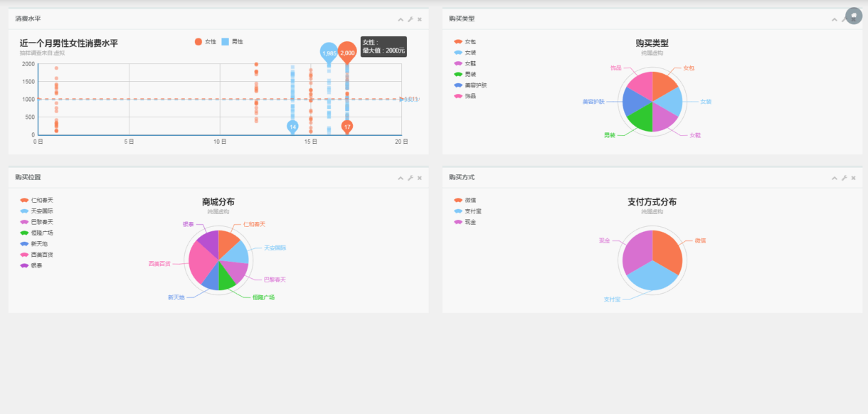Open settings wrench in 购买位置 panel
868x414 pixels.
click(x=411, y=178)
